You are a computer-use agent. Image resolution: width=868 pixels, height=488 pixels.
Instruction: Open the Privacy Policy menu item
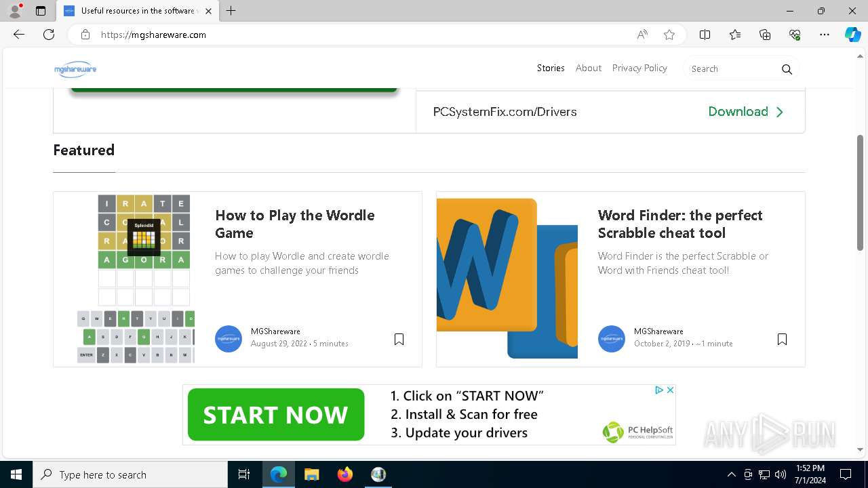tap(639, 68)
